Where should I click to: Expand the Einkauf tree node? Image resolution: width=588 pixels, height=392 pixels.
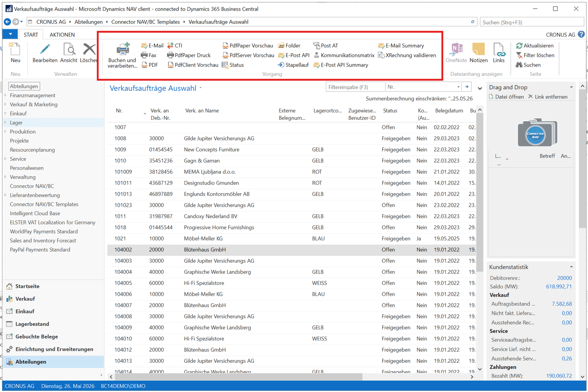pos(5,113)
